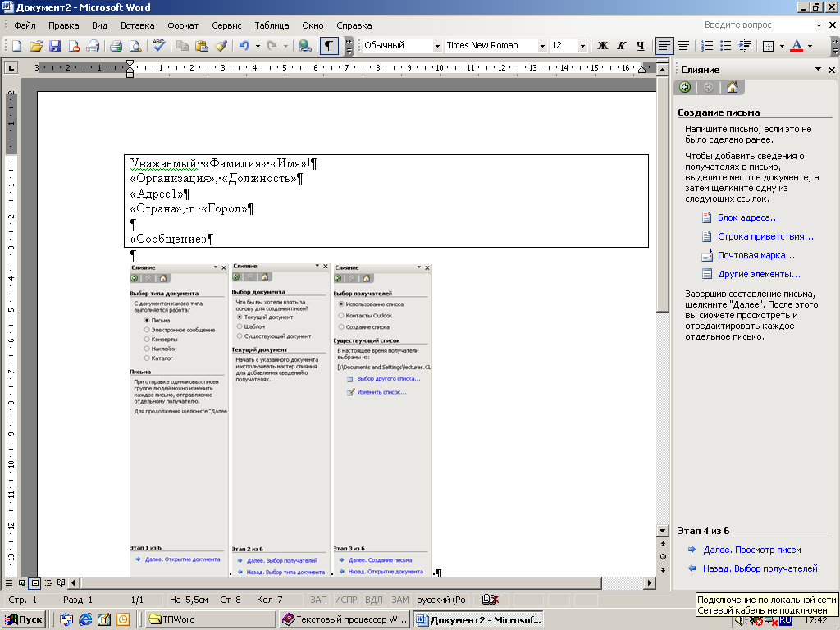
Task: Open the Times New Roman font dropdown
Action: tap(541, 46)
